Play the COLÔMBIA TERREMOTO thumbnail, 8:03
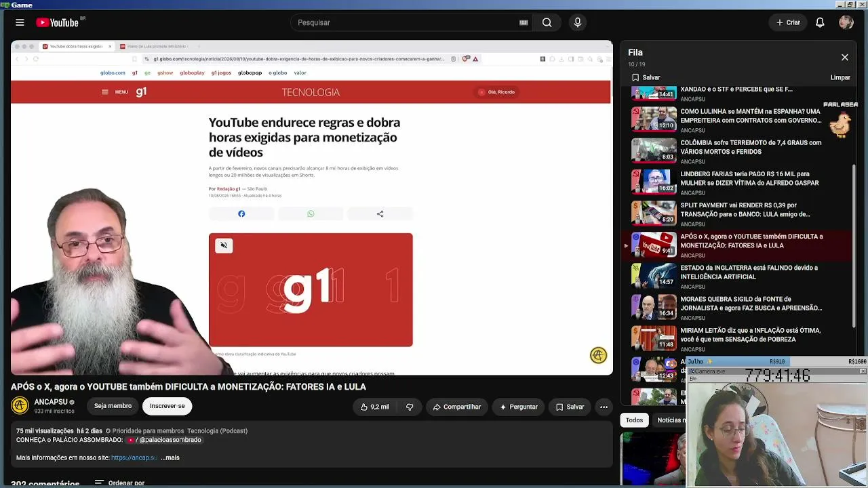Viewport: 868px width, 488px height. (x=654, y=150)
